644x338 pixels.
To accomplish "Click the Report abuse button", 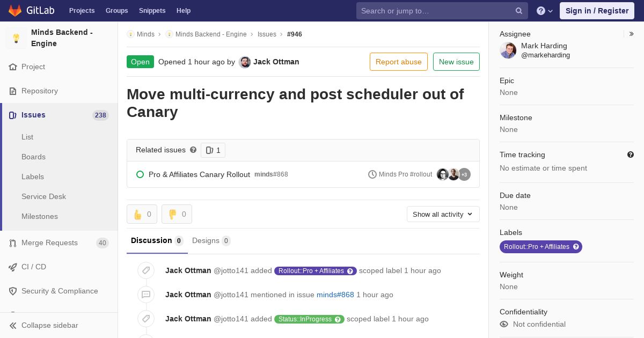I will (x=399, y=62).
